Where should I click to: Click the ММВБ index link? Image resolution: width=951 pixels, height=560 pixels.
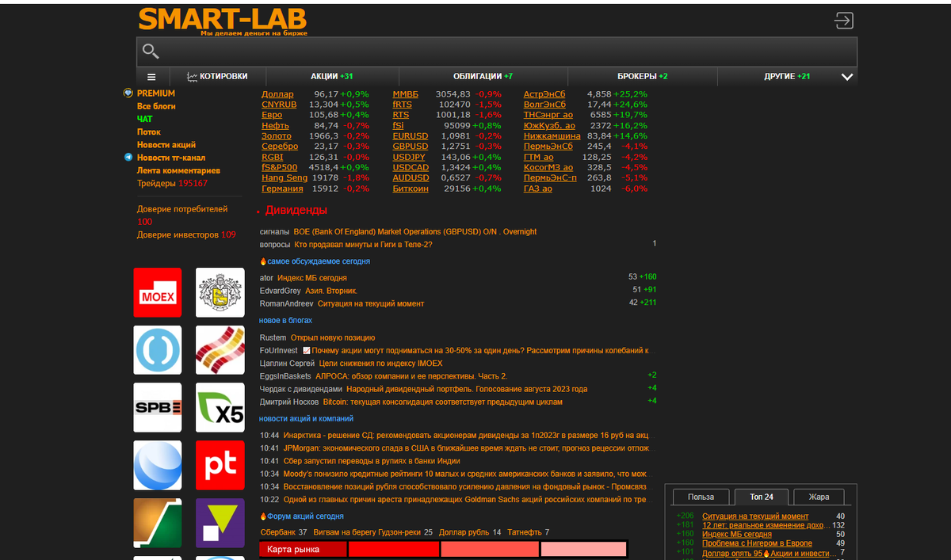click(x=406, y=94)
